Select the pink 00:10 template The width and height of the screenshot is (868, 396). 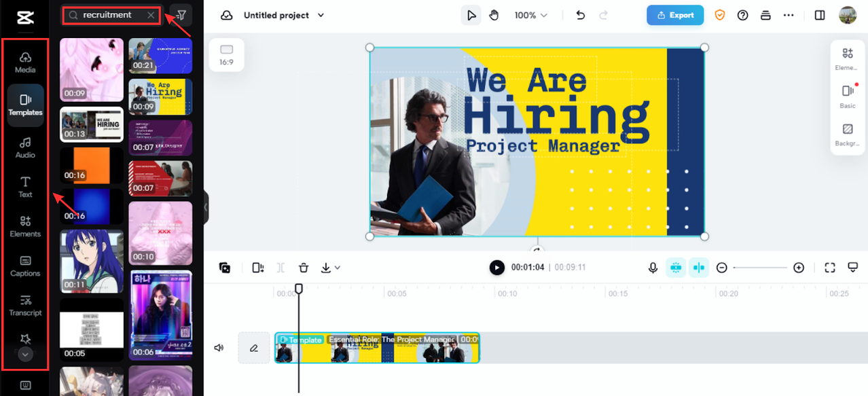(x=160, y=233)
